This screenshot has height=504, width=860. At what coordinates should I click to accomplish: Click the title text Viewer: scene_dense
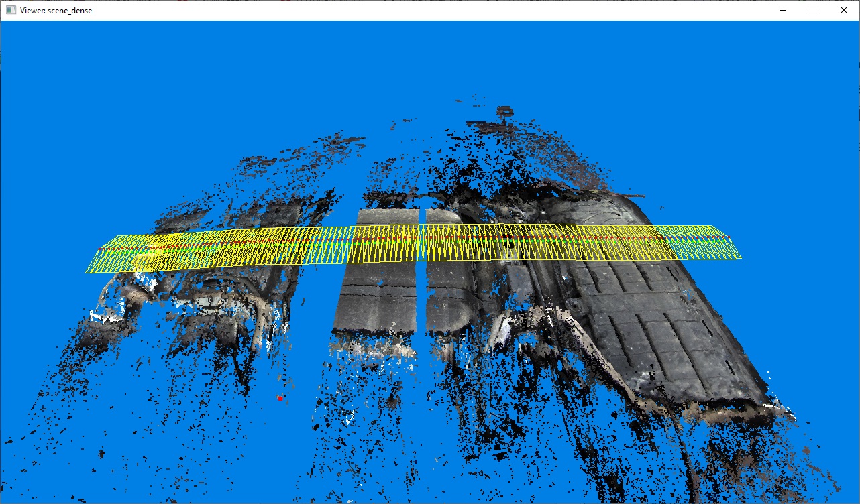click(55, 10)
